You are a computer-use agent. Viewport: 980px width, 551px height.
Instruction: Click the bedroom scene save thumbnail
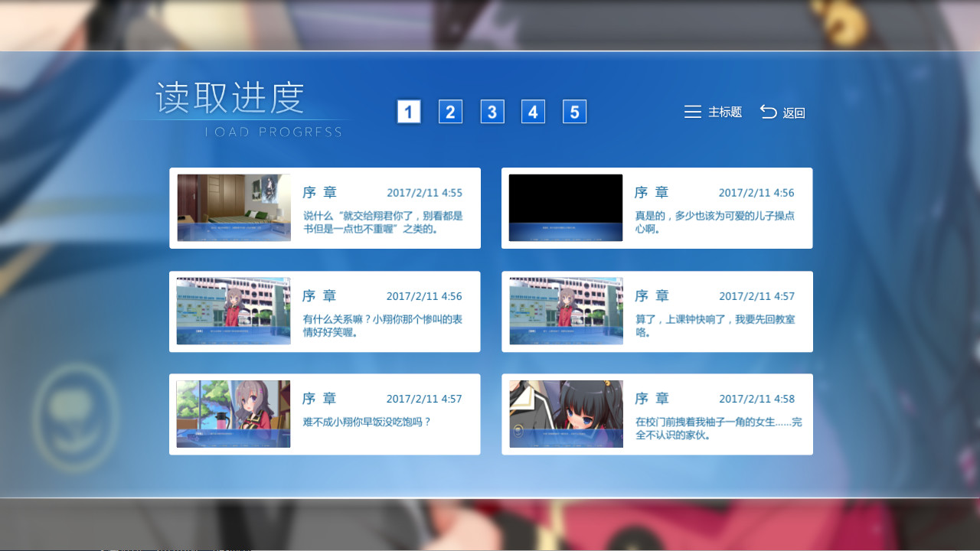233,207
